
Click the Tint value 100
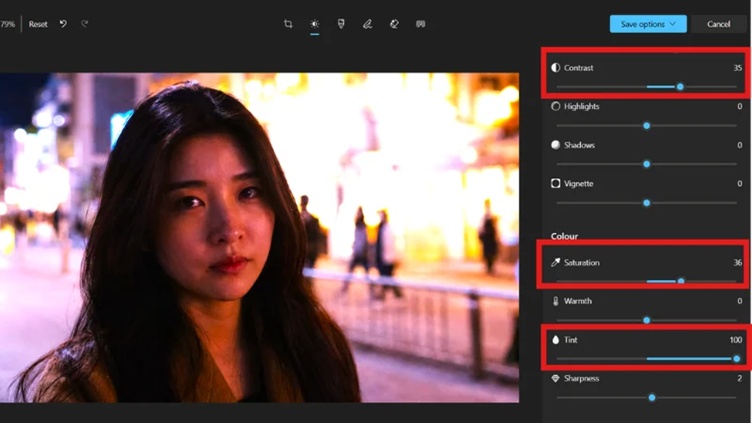pyautogui.click(x=736, y=340)
